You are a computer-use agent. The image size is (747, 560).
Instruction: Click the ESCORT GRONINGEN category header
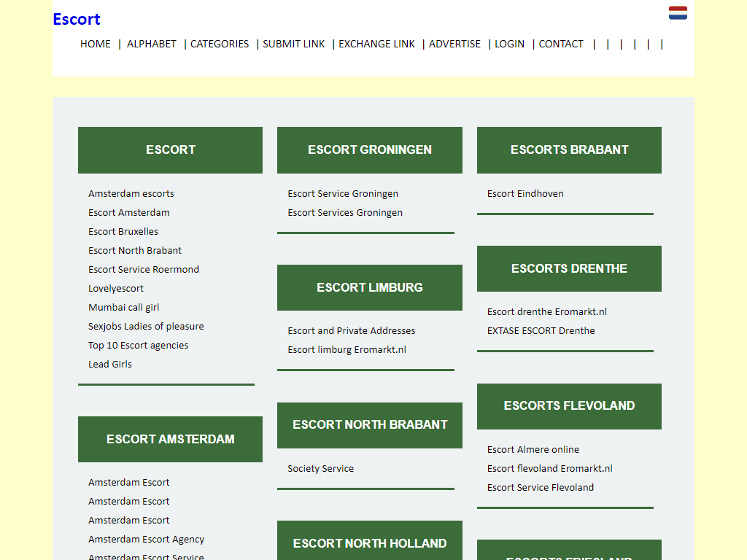pos(370,150)
